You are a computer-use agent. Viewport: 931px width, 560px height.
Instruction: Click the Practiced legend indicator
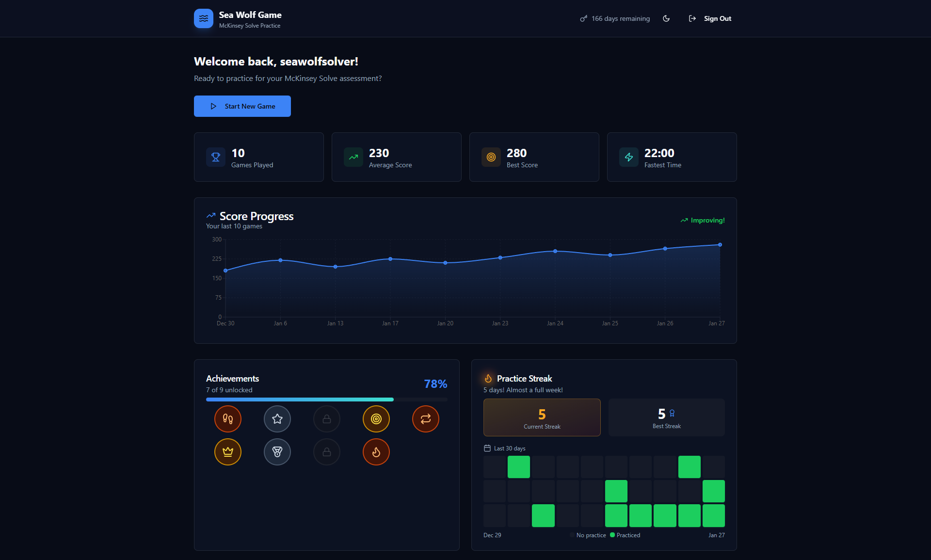coord(612,535)
